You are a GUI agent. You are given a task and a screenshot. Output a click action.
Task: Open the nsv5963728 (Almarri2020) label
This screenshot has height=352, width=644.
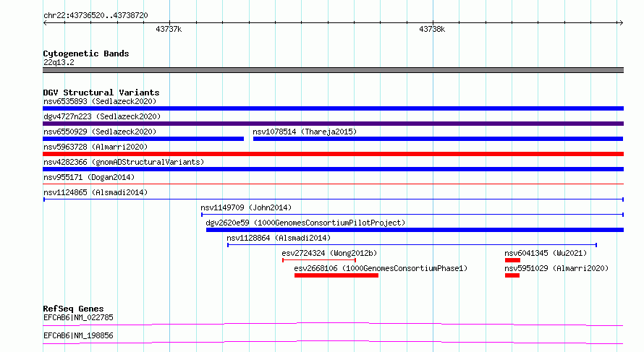click(96, 147)
